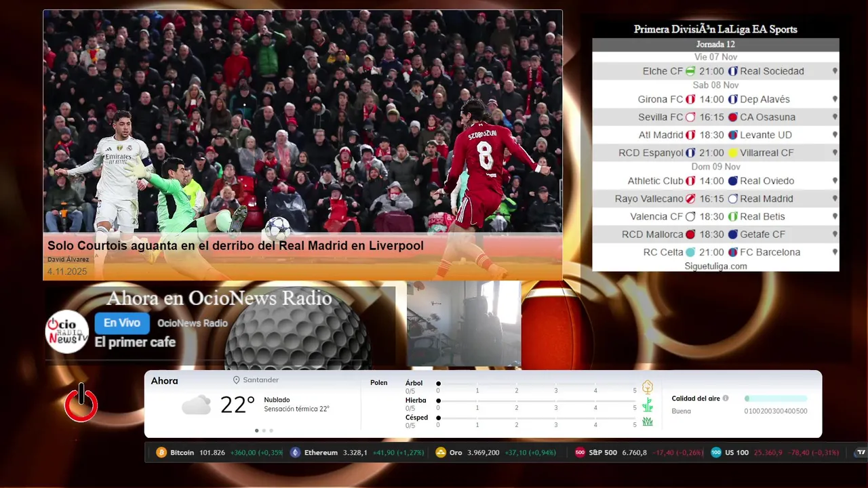Click the Ethereum price 3.328,1
This screenshot has height=488, width=868.
pyautogui.click(x=355, y=453)
